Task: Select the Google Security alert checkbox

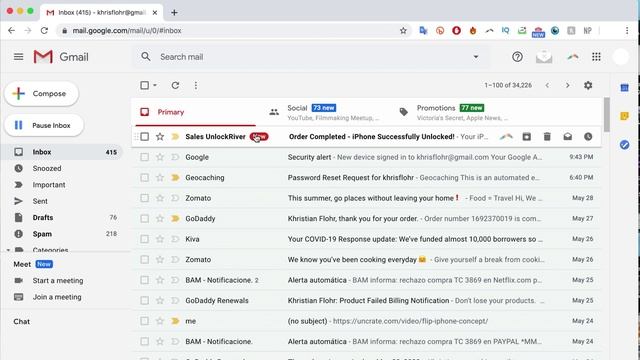Action: point(144,157)
